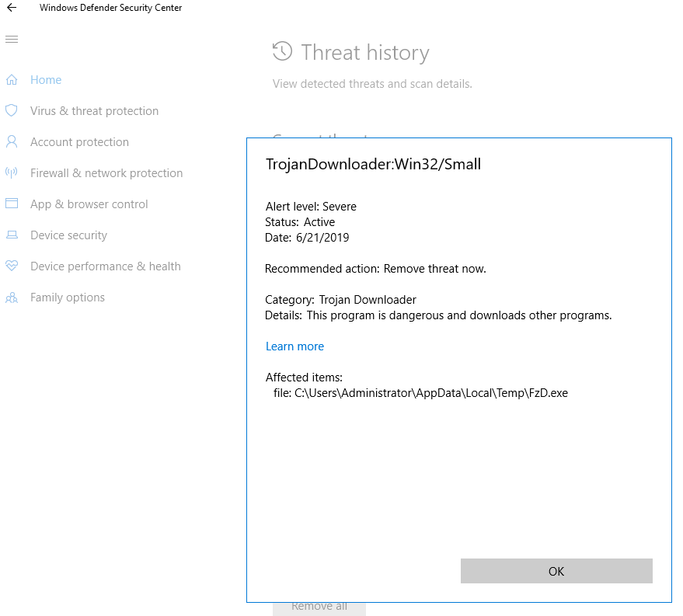The image size is (683, 616).
Task: Select the Home house icon
Action: (x=12, y=79)
